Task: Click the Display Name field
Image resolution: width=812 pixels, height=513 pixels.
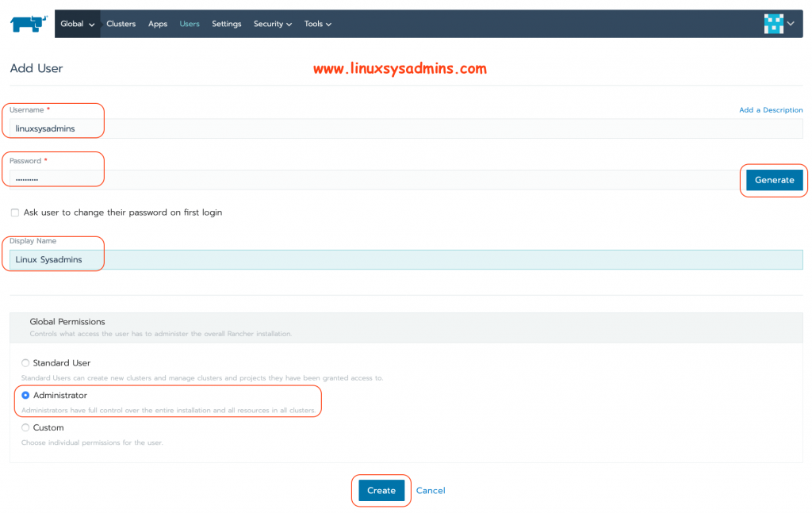Action: pyautogui.click(x=406, y=259)
